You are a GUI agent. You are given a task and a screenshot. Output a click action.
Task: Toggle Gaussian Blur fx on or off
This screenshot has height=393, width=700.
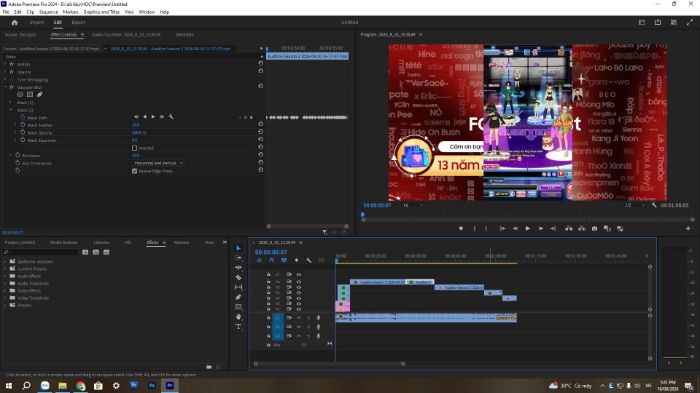pyautogui.click(x=12, y=87)
